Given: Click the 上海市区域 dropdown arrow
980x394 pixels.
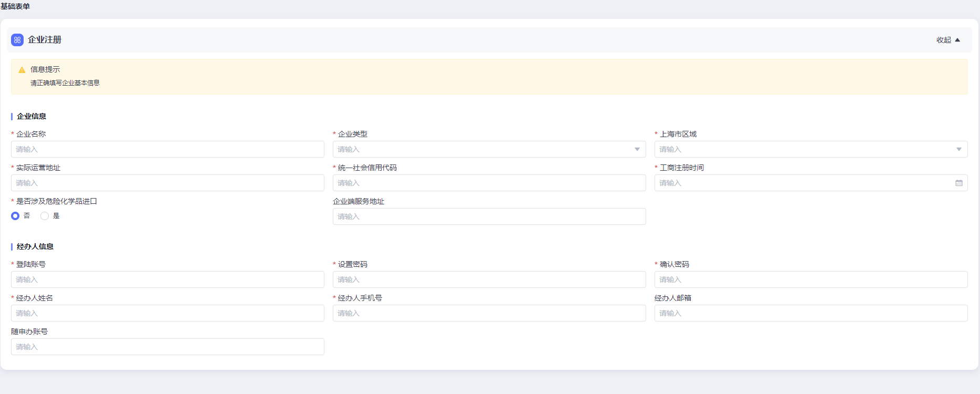Looking at the screenshot, I should tap(959, 149).
